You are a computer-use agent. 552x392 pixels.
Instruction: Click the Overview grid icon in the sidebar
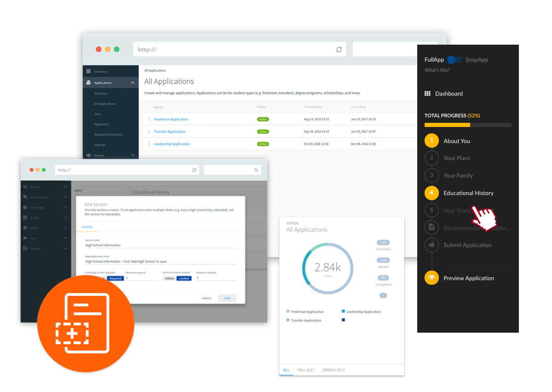[x=88, y=72]
